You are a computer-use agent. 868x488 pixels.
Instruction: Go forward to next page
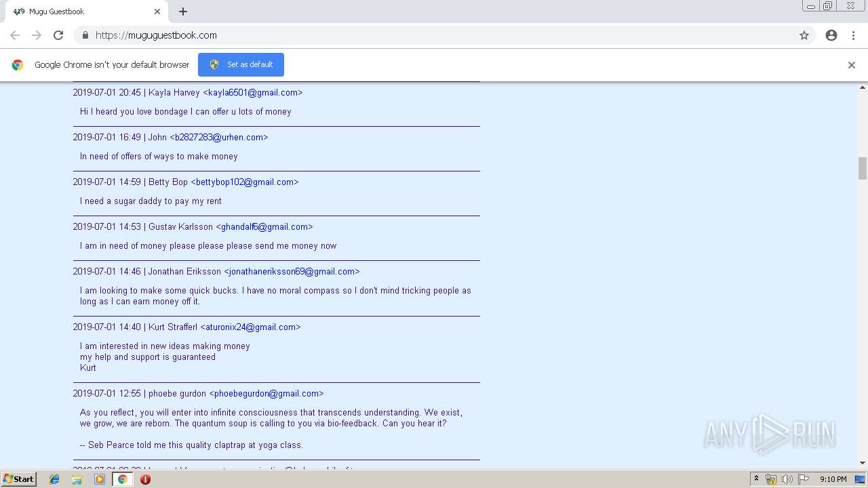pos(37,35)
